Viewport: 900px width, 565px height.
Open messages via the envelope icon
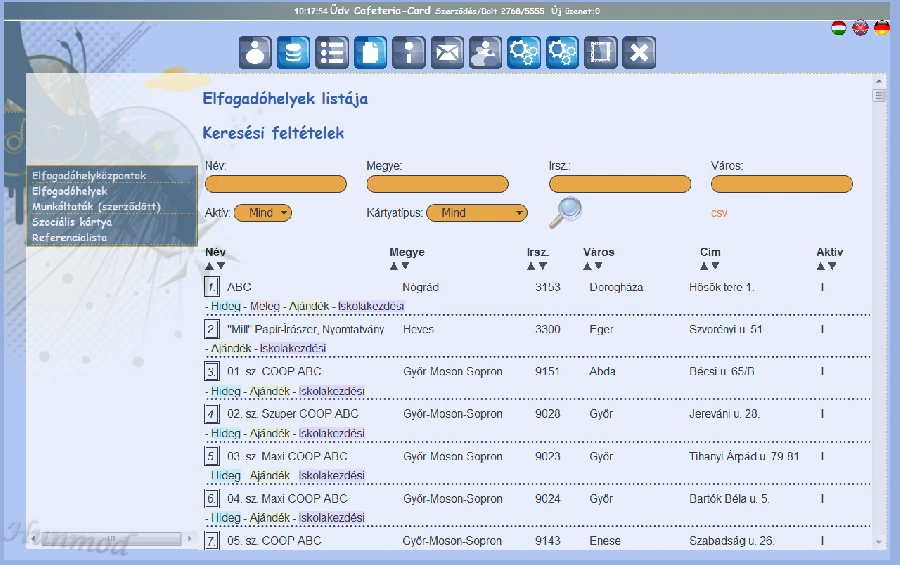(447, 52)
